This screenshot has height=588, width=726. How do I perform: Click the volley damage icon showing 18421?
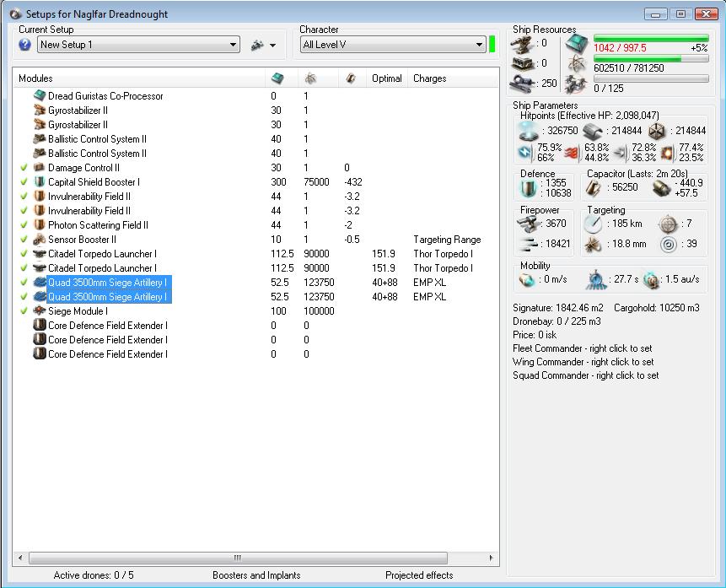tap(529, 244)
